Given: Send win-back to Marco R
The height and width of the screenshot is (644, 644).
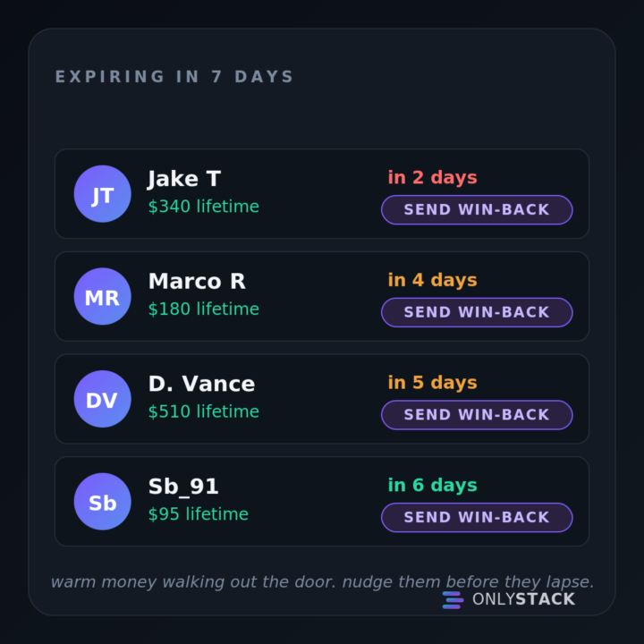Looking at the screenshot, I should tap(477, 312).
